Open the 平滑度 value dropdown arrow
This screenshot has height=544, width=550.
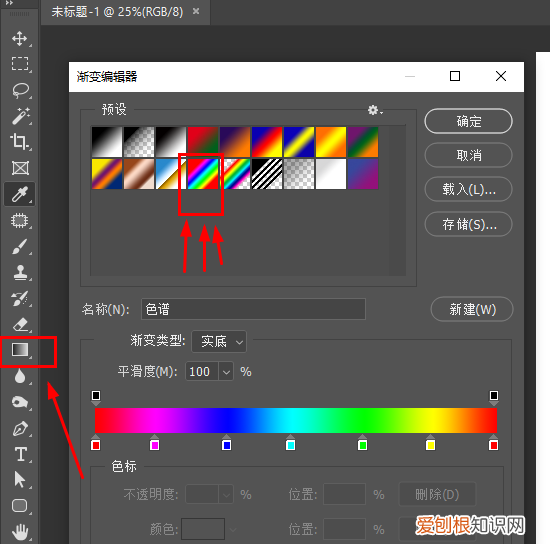pos(226,371)
